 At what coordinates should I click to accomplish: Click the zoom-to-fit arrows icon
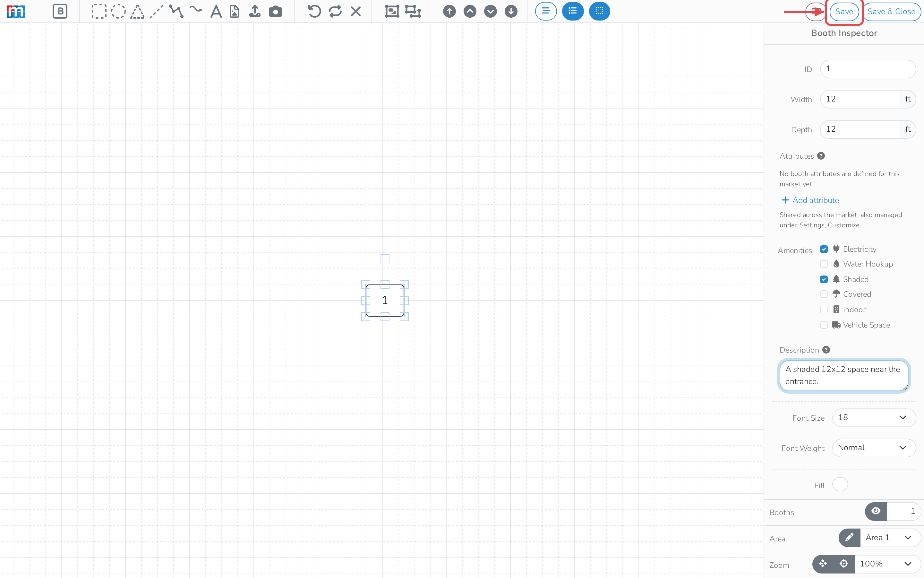[823, 564]
